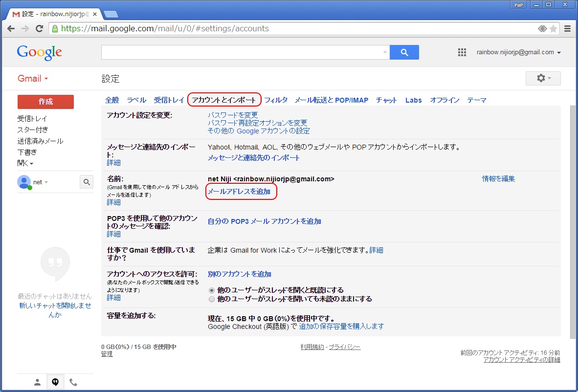578x392 pixels.
Task: Click the red 作成 compose button
Action: click(45, 102)
